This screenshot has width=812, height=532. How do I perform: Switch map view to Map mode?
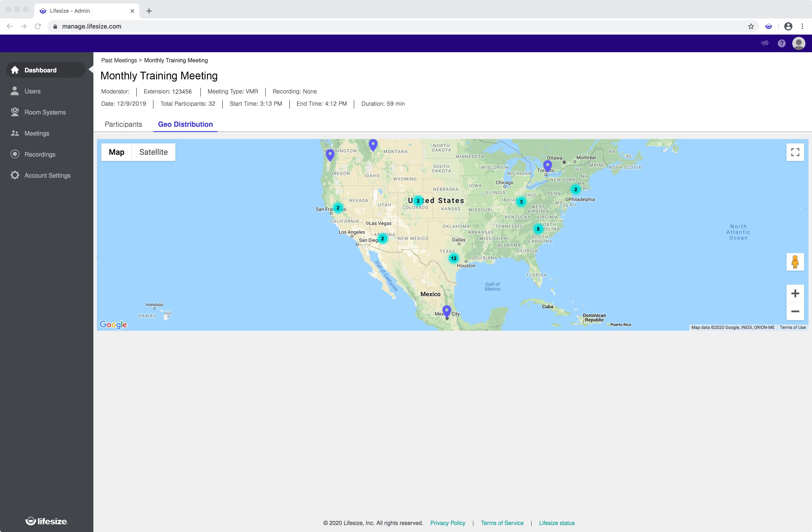tap(116, 152)
